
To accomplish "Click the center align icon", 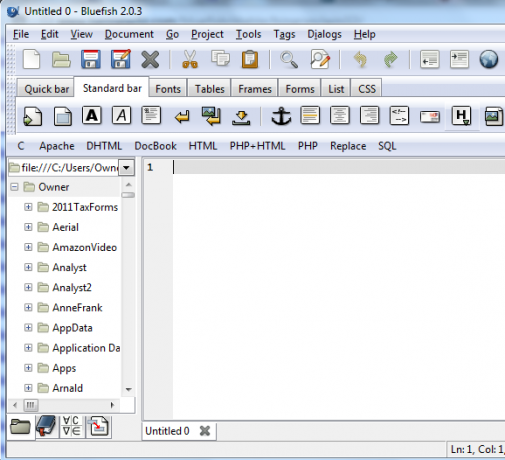I will tap(340, 116).
